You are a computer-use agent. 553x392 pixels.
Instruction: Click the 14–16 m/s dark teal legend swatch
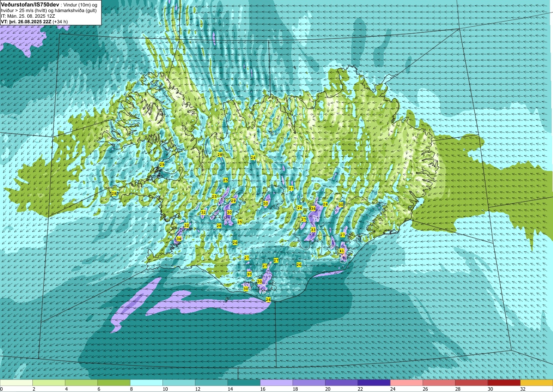point(244,383)
